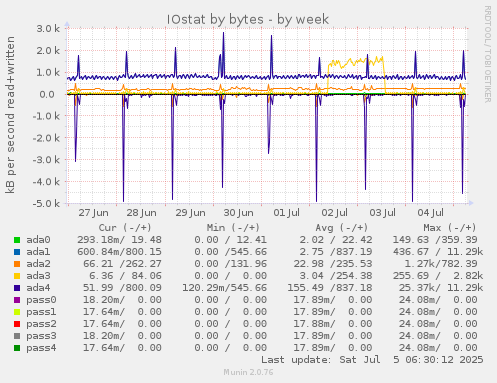The width and height of the screenshot is (497, 383).
Task: Select the pass1 legend label
Action: click(41, 312)
